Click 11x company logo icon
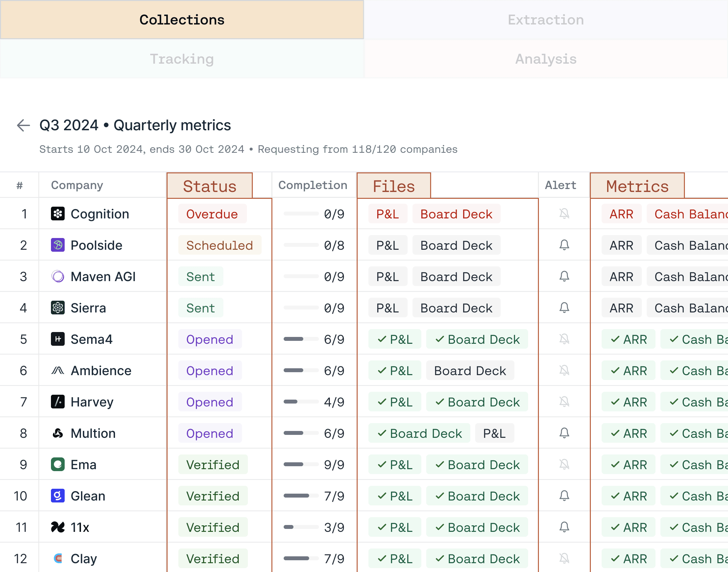 click(57, 527)
